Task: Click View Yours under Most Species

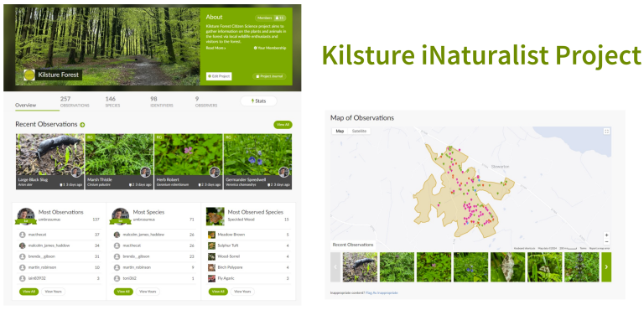Action: tap(148, 292)
